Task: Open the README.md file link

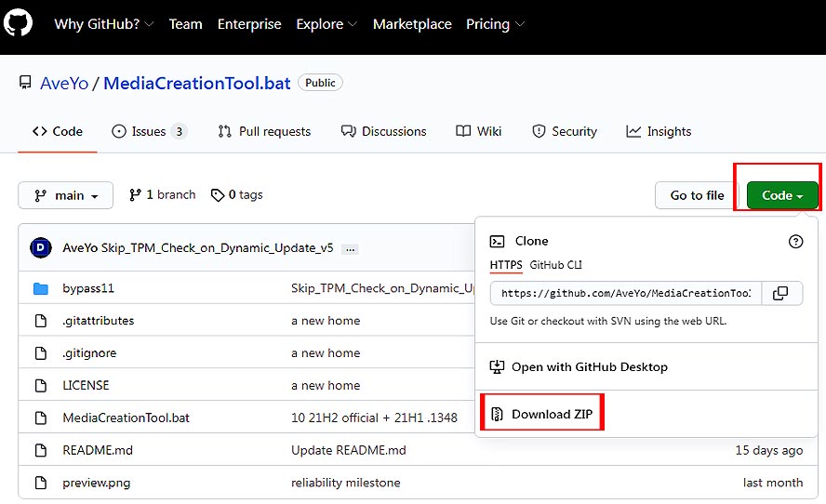Action: click(98, 450)
